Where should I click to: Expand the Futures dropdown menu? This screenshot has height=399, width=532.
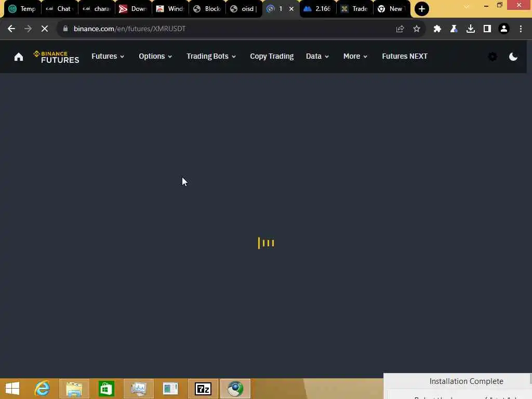(x=108, y=56)
